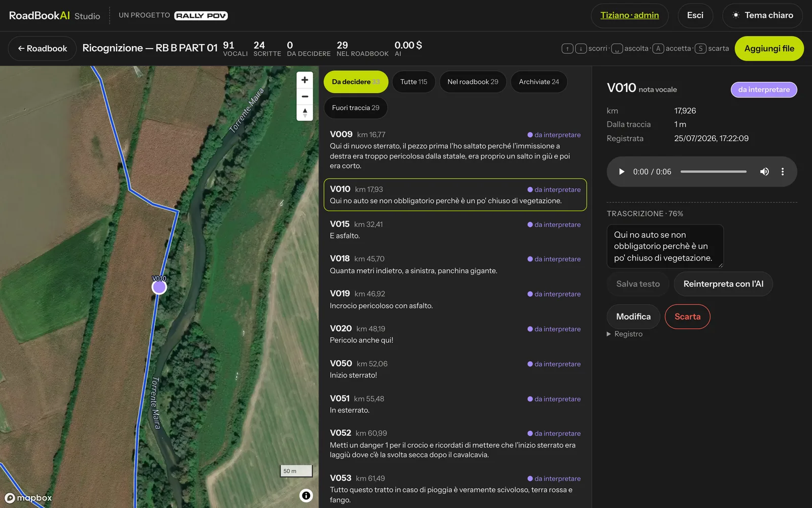Log out with Esci button
Viewport: 812px width, 508px height.
click(x=695, y=15)
